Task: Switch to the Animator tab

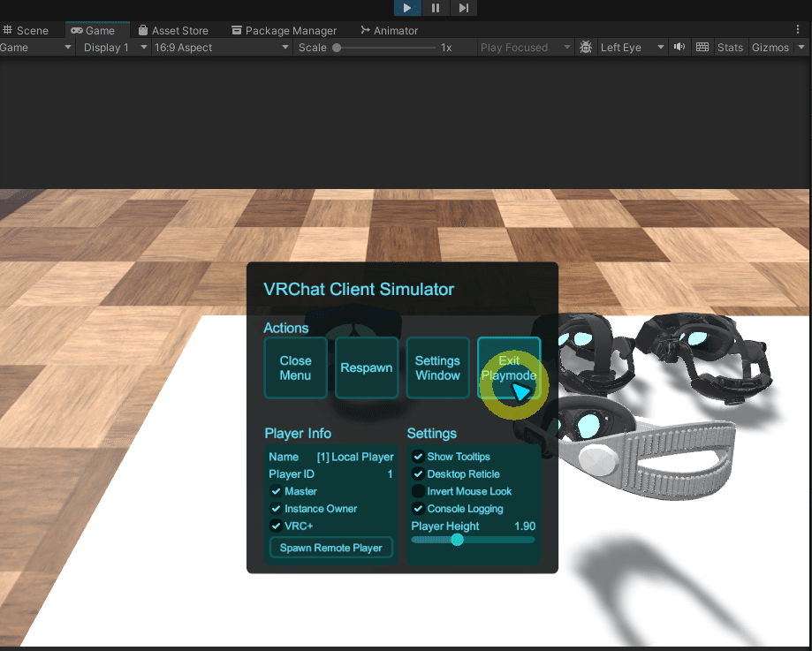Action: [x=389, y=31]
